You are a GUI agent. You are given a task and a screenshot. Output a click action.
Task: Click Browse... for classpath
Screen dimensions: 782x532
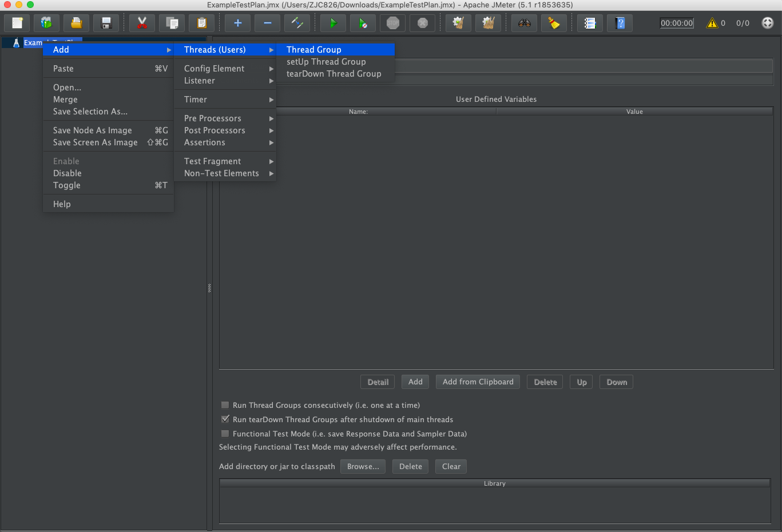[x=363, y=467]
